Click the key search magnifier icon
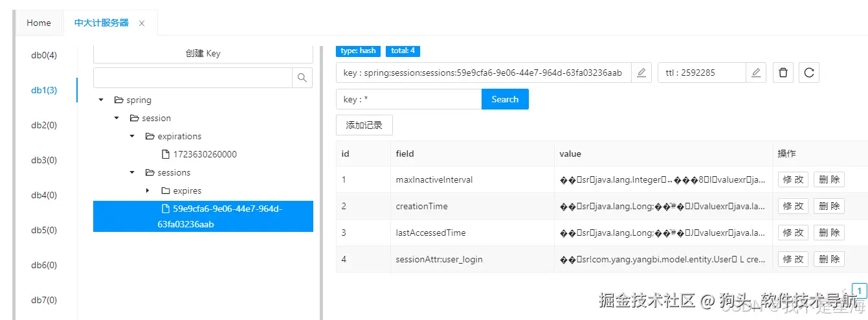The image size is (868, 320). coord(302,78)
